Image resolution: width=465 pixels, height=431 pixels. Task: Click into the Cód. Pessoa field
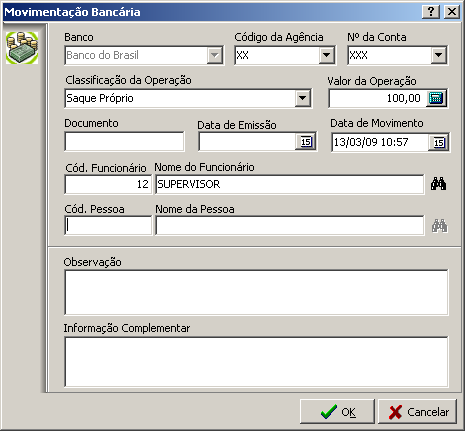108,225
